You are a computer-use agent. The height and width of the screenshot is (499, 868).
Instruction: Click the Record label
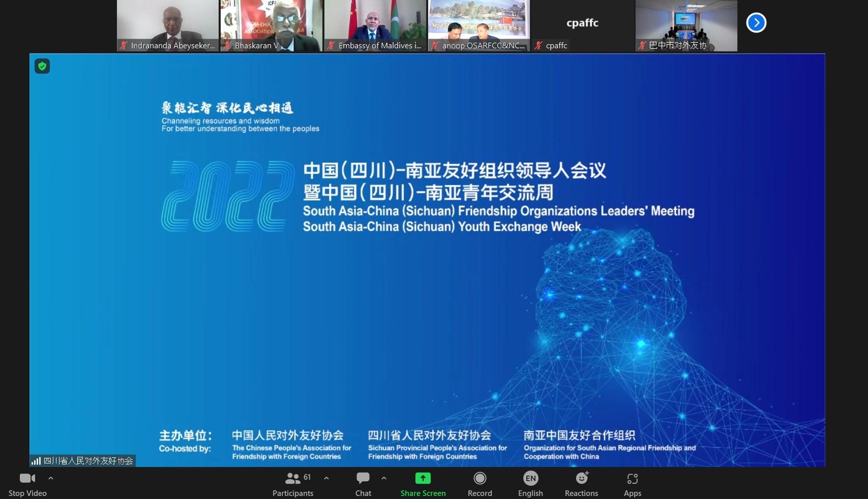click(480, 493)
